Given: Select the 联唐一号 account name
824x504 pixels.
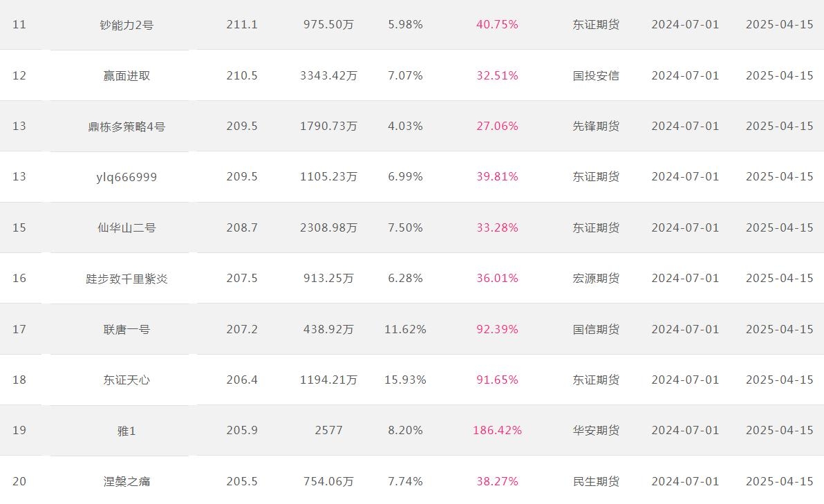Looking at the screenshot, I should (x=127, y=330).
